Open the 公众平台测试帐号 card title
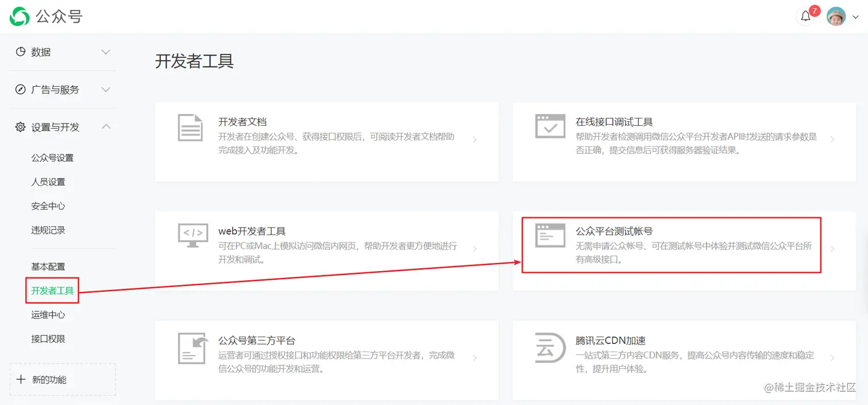Screen dimensions: 868x405 coord(614,231)
